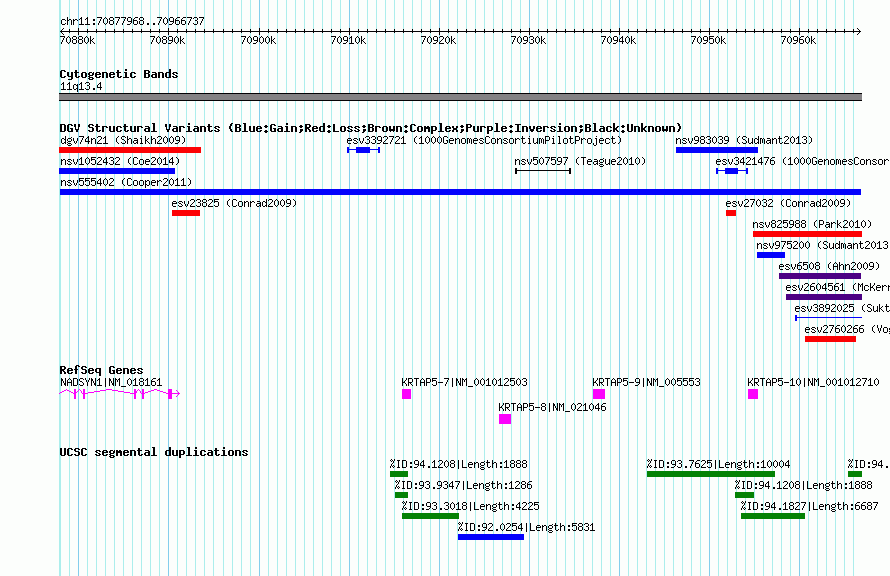Screen dimensions: 890x576
Task: Click the blue %ID:92.0254 Length:5831 bar
Action: tap(491, 537)
